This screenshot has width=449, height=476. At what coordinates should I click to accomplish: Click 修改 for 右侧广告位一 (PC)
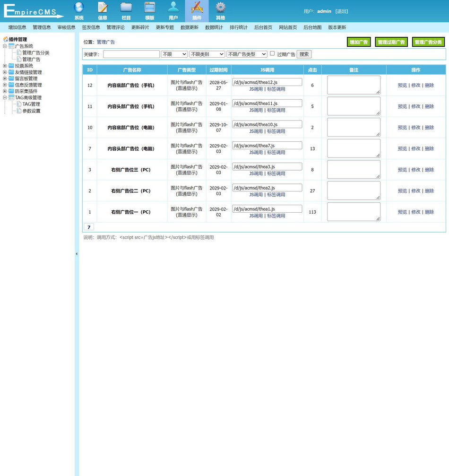tap(416, 212)
